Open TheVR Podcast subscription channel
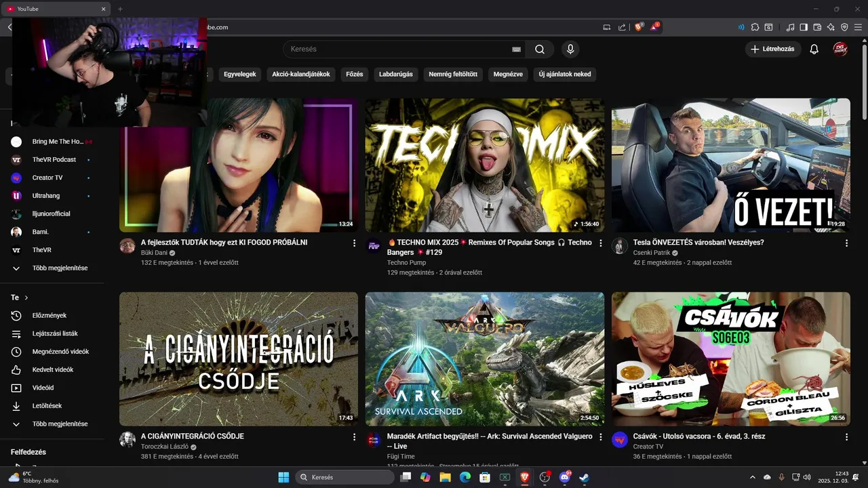The height and width of the screenshot is (488, 868). [x=54, y=159]
